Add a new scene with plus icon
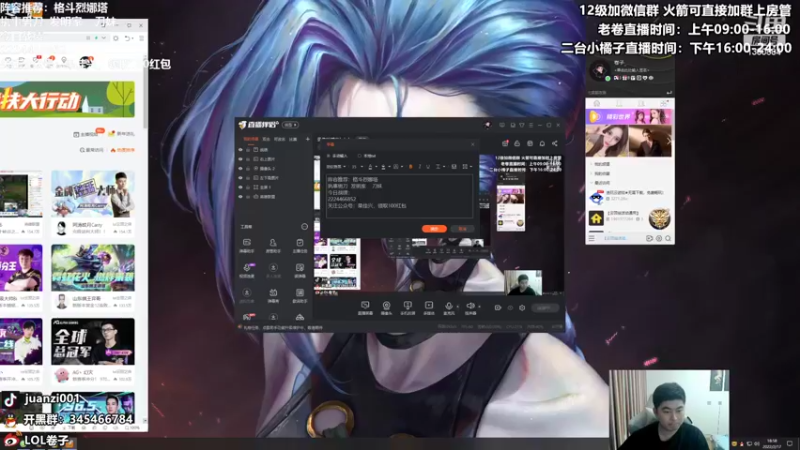Screen dimensions: 800x450 click(x=307, y=139)
